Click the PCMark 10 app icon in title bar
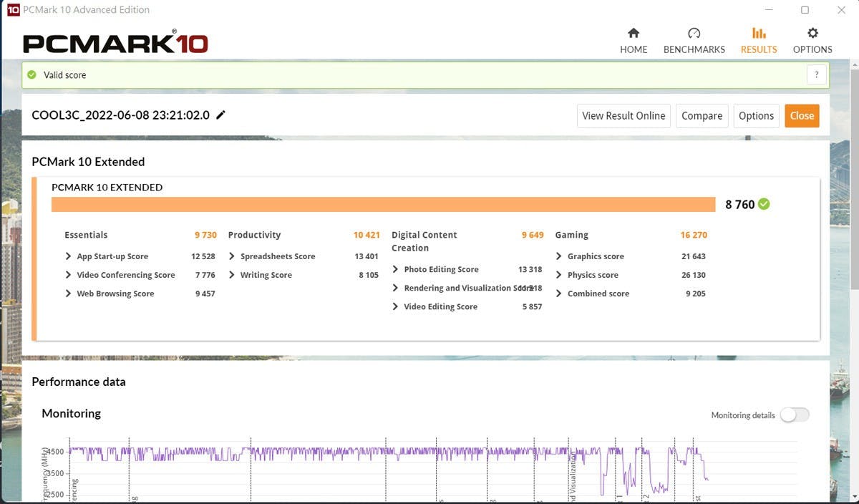The width and height of the screenshot is (859, 504). [x=13, y=10]
